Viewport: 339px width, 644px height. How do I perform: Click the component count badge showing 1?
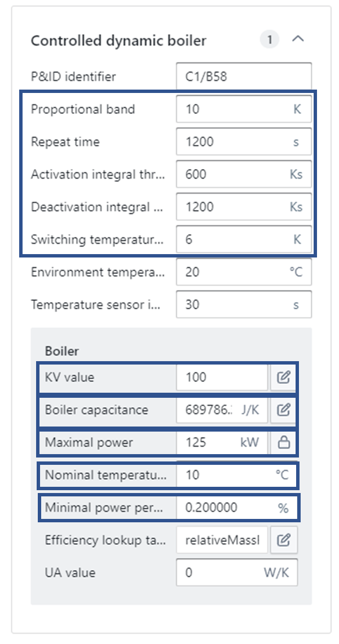270,40
